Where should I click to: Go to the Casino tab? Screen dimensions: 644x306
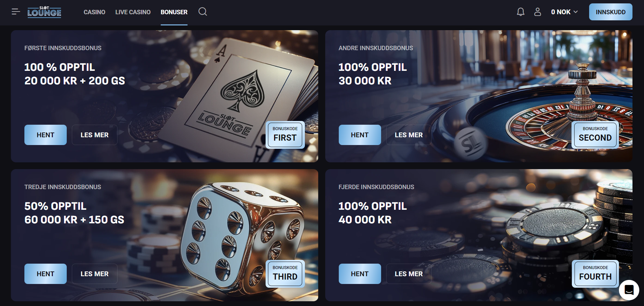pos(95,12)
